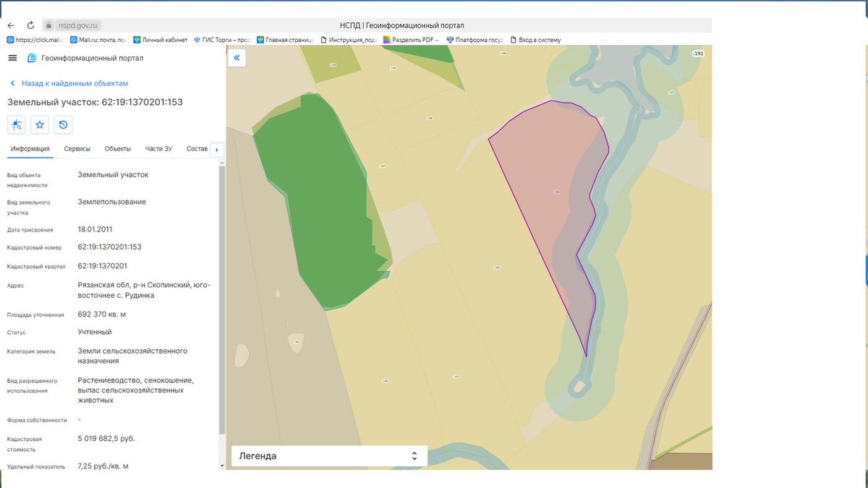
Task: Open the Разделить PDF bookmark
Action: pyautogui.click(x=412, y=40)
